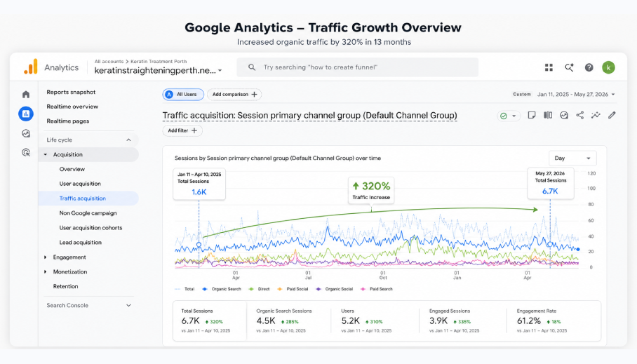Click the Share this report icon

[579, 115]
